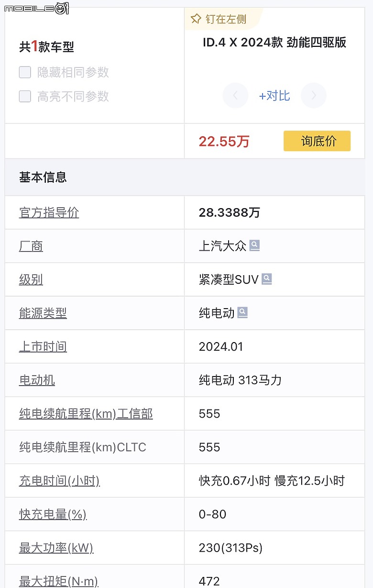The width and height of the screenshot is (373, 588).
Task: Click the ID.4 X 2024款 劲能四驱版 title
Action: click(x=274, y=42)
